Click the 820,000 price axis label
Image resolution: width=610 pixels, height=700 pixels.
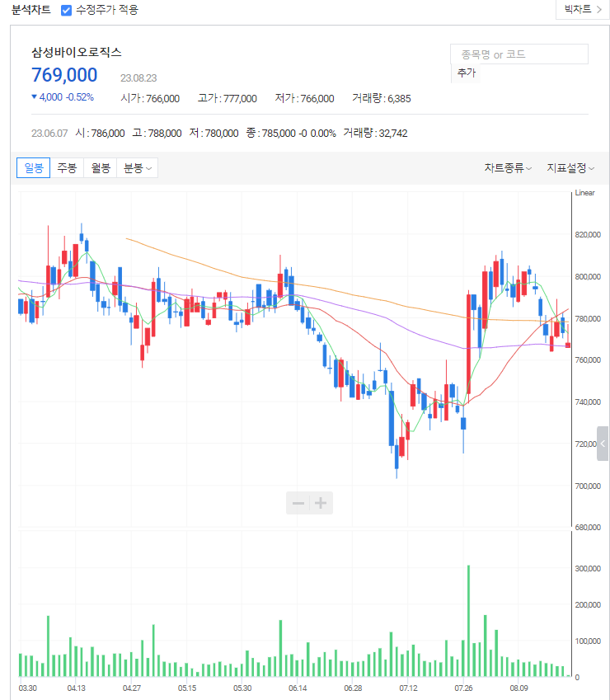588,235
